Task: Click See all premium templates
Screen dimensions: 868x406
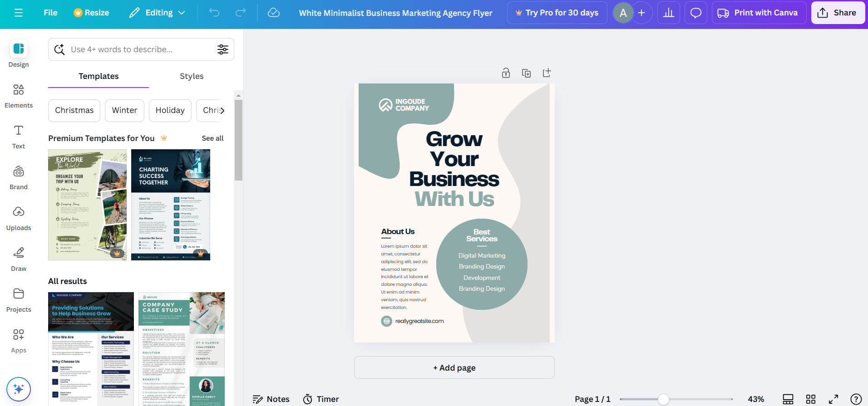Action: pos(212,138)
